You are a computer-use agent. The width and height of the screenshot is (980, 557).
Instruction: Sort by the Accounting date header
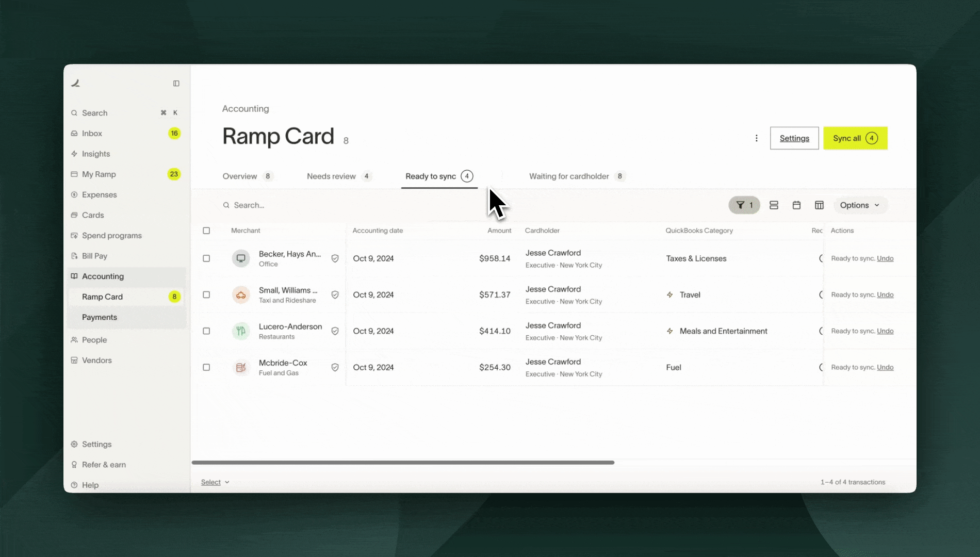point(378,231)
